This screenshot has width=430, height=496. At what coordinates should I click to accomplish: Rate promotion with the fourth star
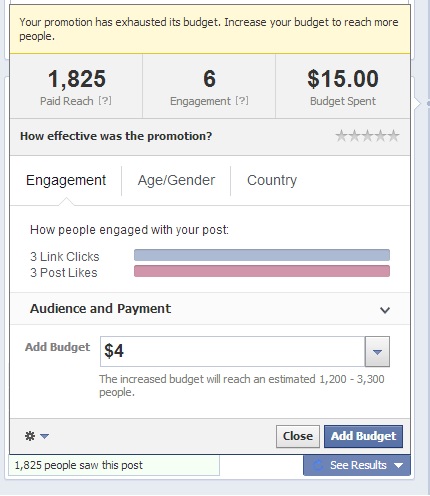pyautogui.click(x=380, y=136)
